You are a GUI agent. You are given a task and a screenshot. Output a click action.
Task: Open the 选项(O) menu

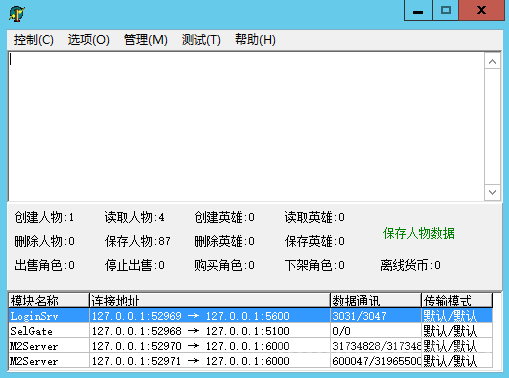[89, 40]
